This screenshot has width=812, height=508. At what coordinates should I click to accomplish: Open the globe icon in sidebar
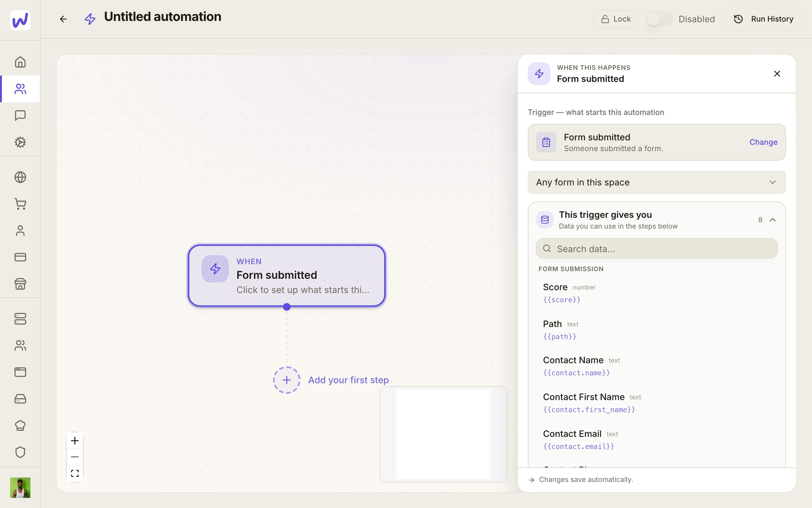pos(20,177)
